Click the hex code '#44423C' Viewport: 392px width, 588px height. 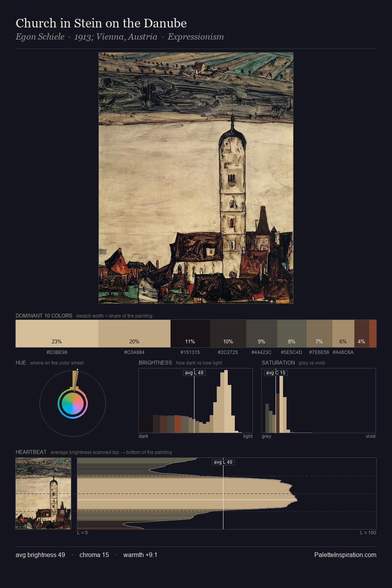pos(261,352)
